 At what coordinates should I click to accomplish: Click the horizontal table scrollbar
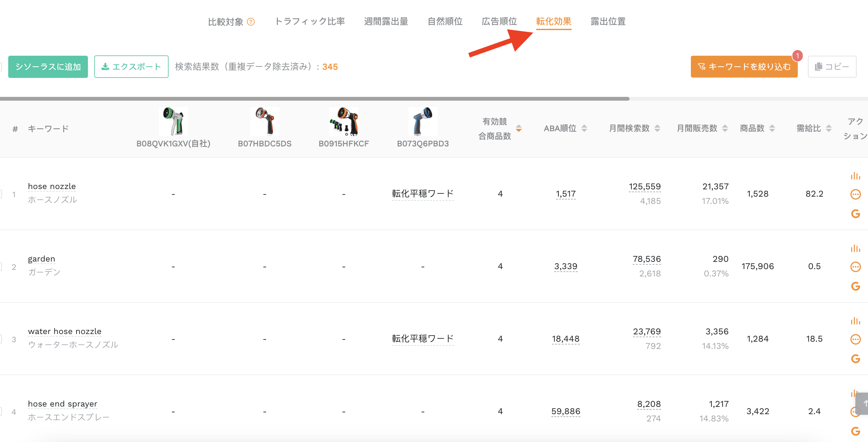[315, 99]
